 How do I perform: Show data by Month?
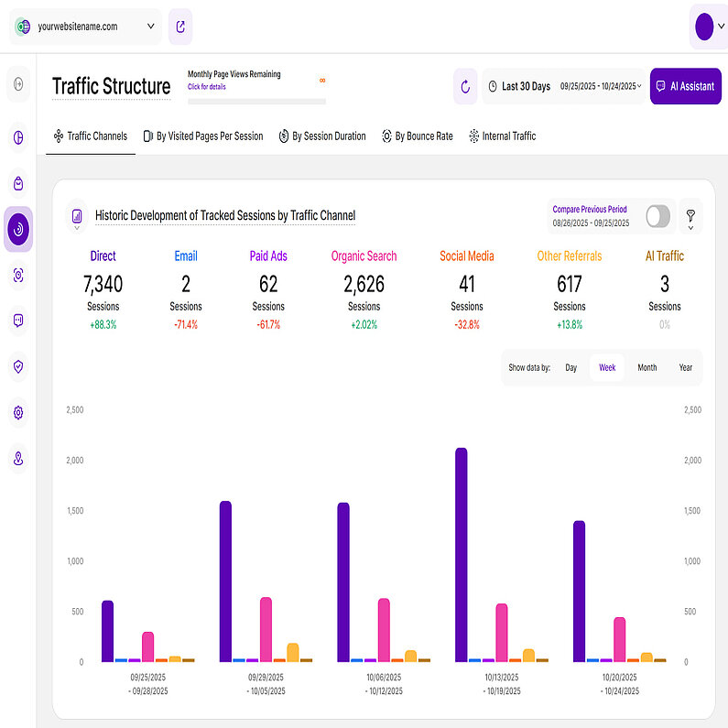647,367
